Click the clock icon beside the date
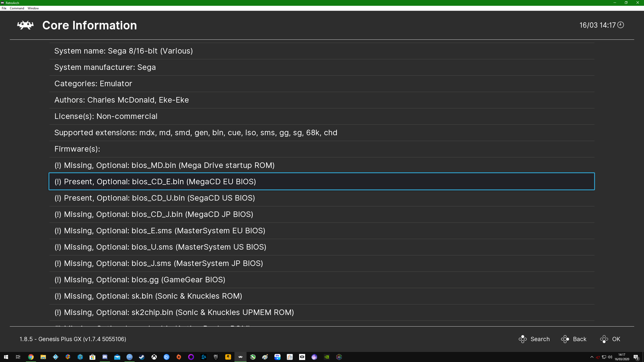 (x=621, y=25)
